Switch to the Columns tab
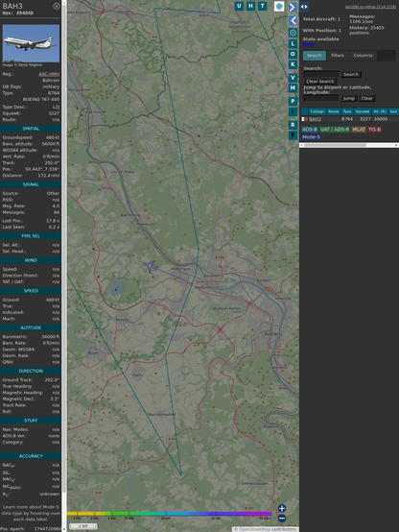This screenshot has height=532, width=399. (x=364, y=56)
